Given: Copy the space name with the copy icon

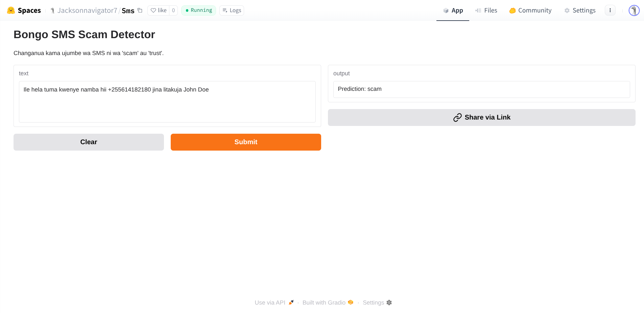Looking at the screenshot, I should pyautogui.click(x=140, y=10).
